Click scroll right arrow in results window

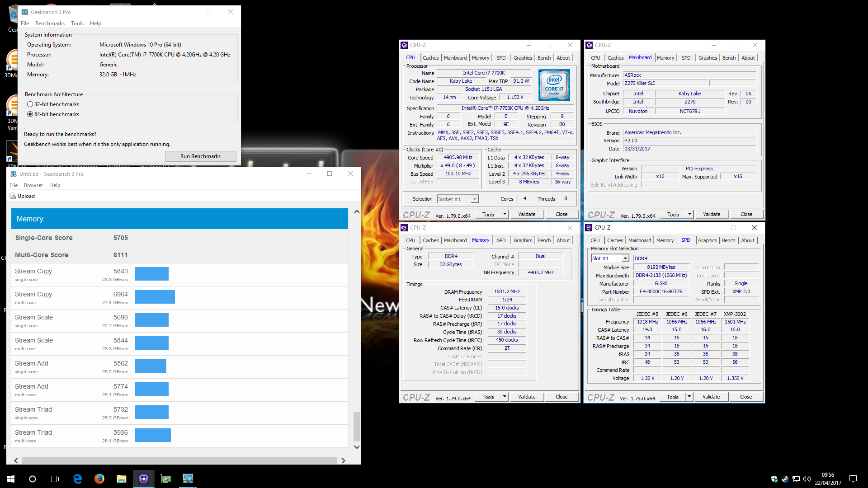pos(343,460)
